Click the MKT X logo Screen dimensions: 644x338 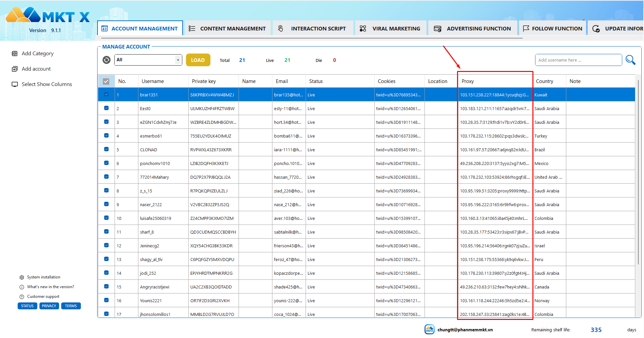pos(48,16)
